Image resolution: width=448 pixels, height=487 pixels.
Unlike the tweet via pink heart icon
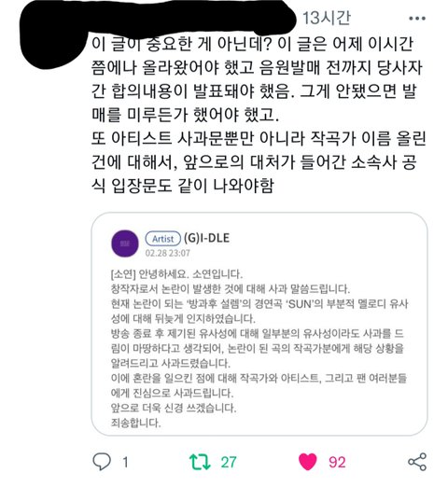pyautogui.click(x=308, y=462)
